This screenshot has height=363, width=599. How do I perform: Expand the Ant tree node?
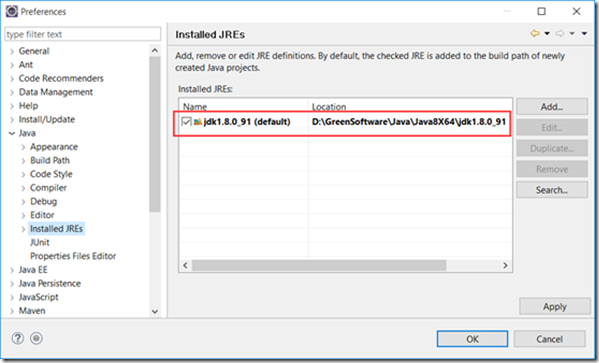pos(12,65)
